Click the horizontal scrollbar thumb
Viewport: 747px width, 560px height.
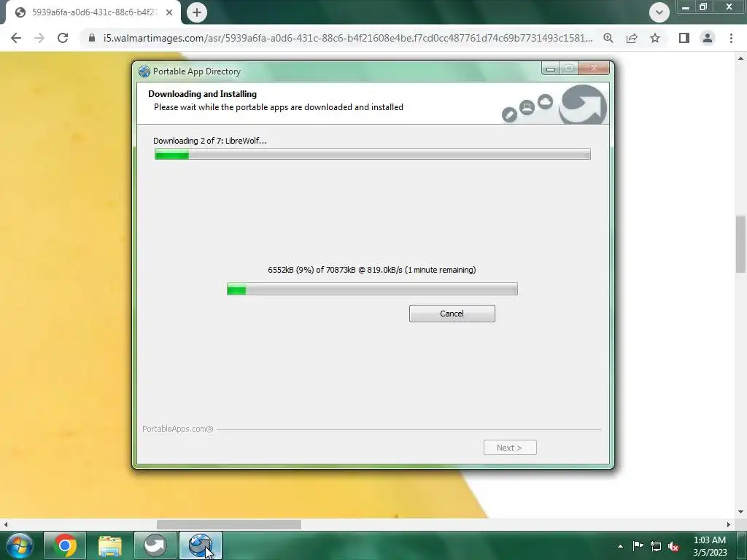pyautogui.click(x=228, y=524)
